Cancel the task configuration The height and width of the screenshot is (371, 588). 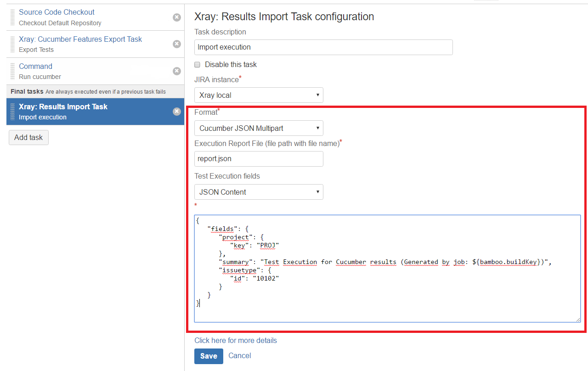[240, 355]
